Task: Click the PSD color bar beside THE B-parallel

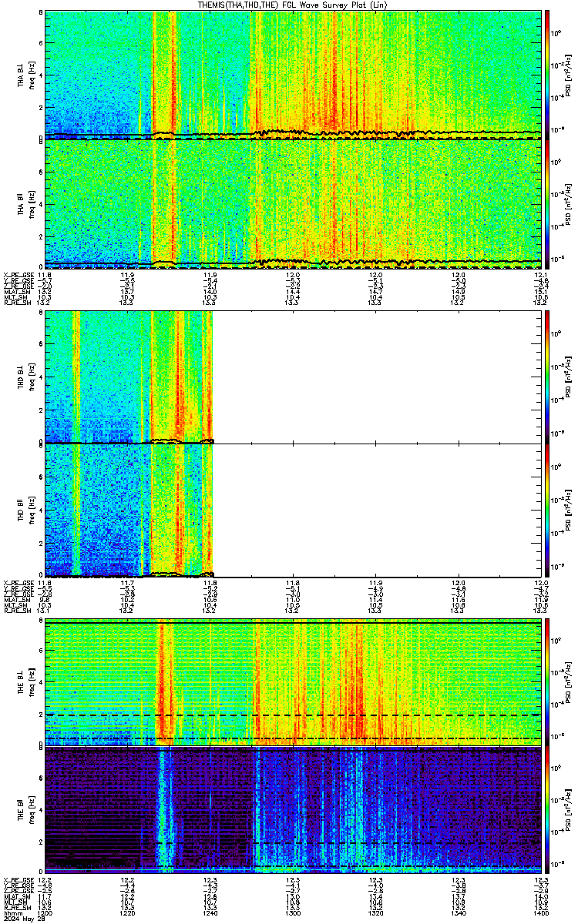Action: point(547,809)
